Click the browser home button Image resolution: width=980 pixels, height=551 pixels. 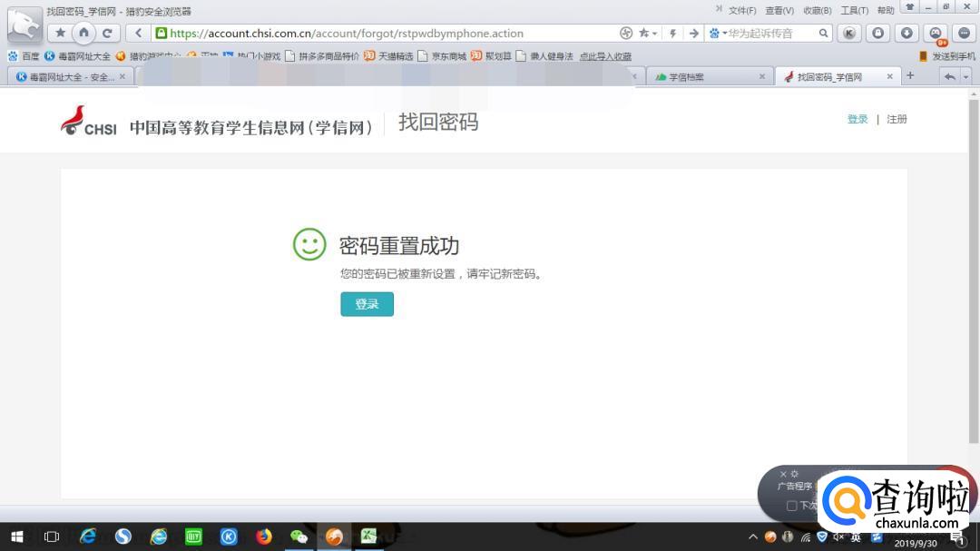83,33
